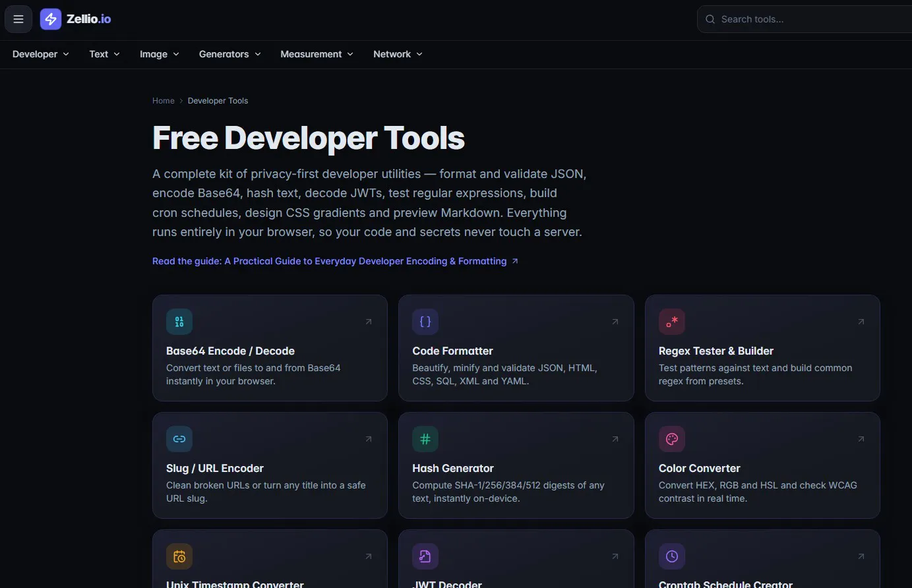Click the arrow on Code Formatter card
912x588 pixels.
click(615, 322)
